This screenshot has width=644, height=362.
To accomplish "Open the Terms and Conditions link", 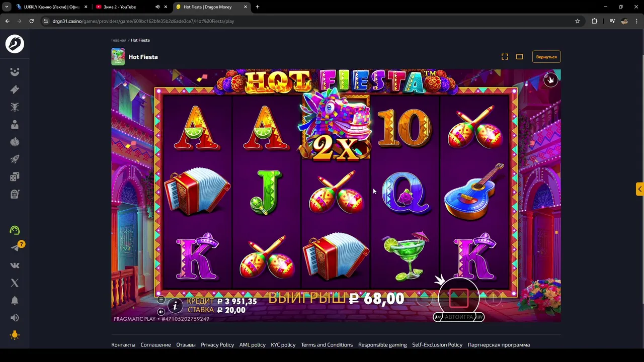I will 327,345.
